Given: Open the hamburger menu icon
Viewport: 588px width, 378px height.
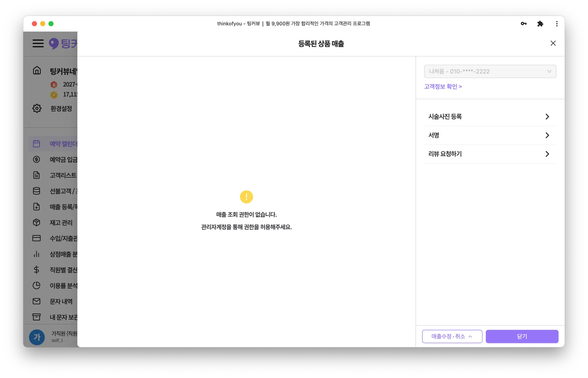Looking at the screenshot, I should pyautogui.click(x=38, y=43).
